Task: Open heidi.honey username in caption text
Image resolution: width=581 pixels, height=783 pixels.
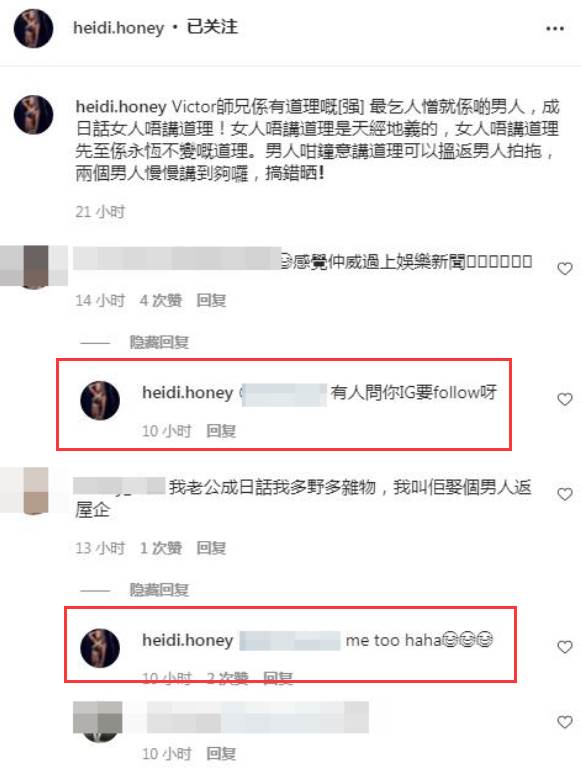Action: [121, 106]
